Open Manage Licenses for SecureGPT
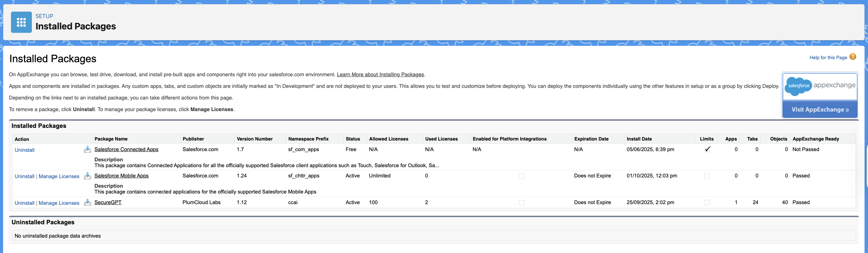Image resolution: width=868 pixels, height=253 pixels. click(59, 203)
